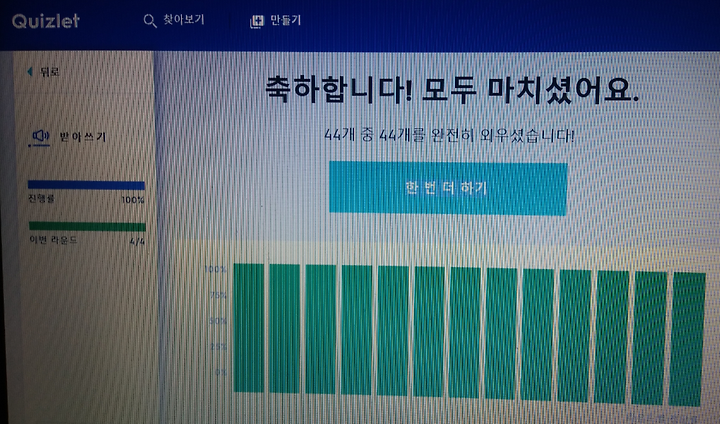
Task: Click the 만들기 create icon
Action: point(257,21)
